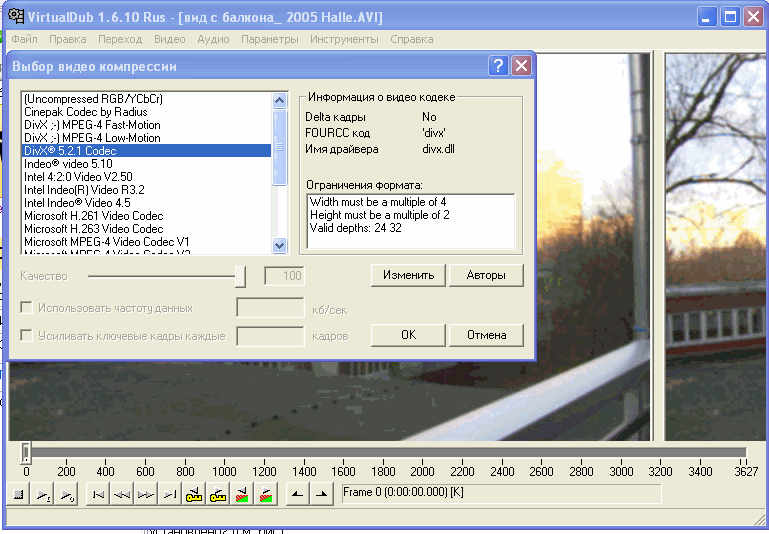Image resolution: width=769 pixels, height=534 pixels.
Task: Enable the 'Использовать частоту данных' checkbox
Action: click(x=26, y=307)
